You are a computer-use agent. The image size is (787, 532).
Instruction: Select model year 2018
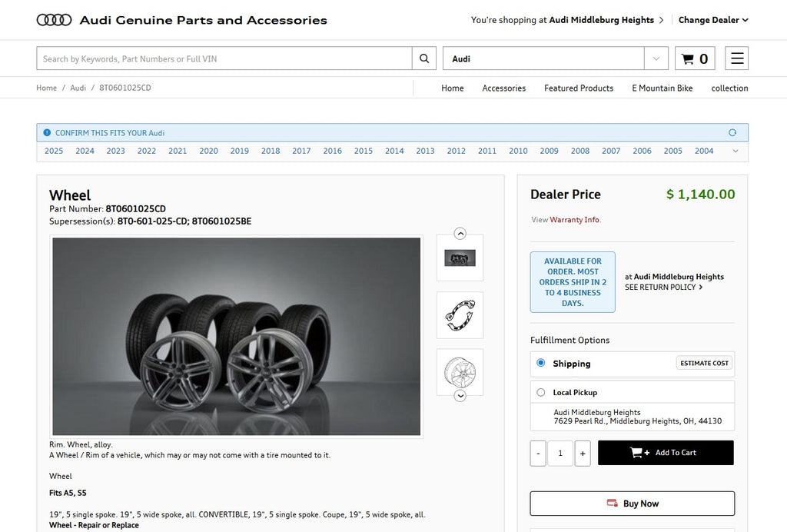pyautogui.click(x=271, y=151)
